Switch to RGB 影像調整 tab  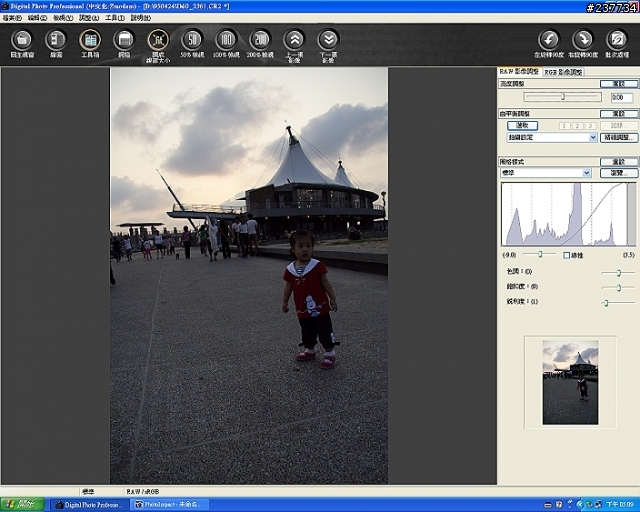pyautogui.click(x=563, y=72)
